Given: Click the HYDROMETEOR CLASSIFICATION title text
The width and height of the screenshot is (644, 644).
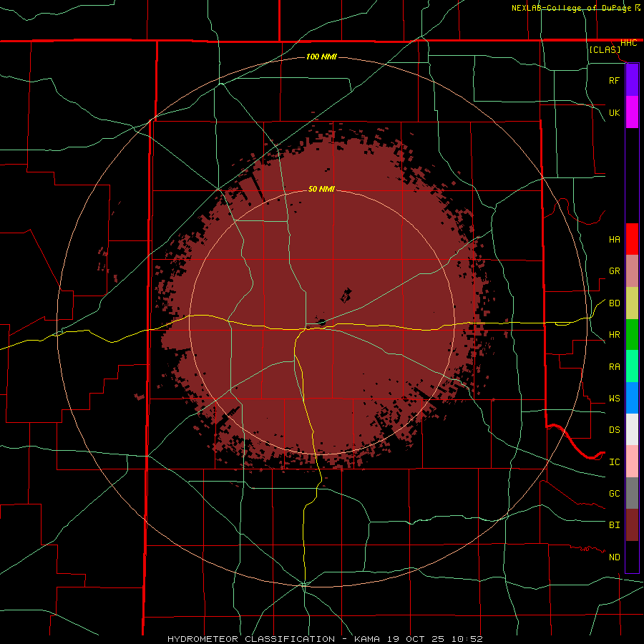Looking at the screenshot, I should pyautogui.click(x=251, y=639).
